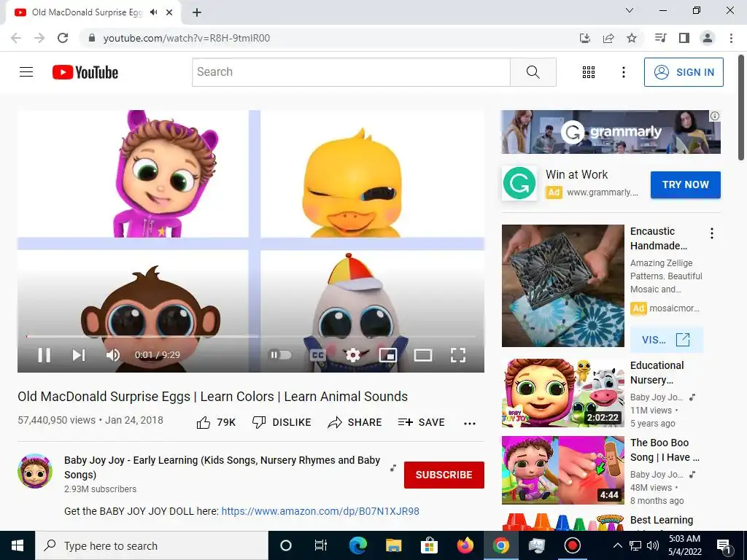Open the player settings gear

[352, 355]
